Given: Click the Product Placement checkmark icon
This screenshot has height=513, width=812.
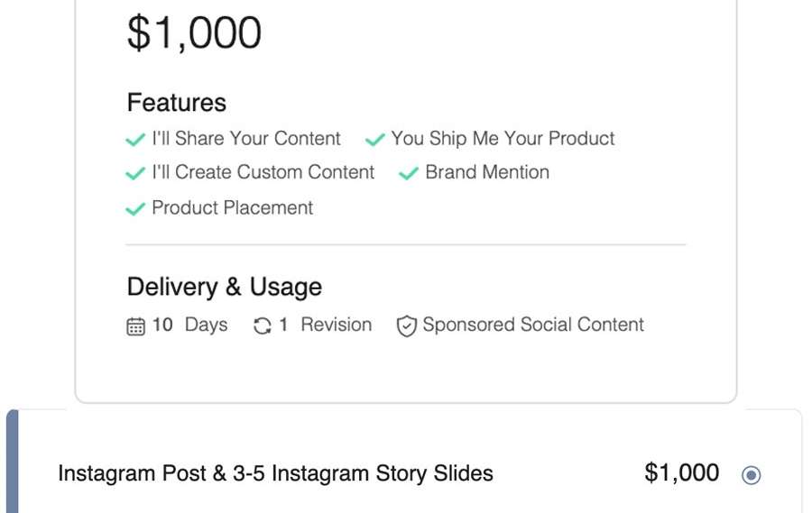Looking at the screenshot, I should (135, 209).
